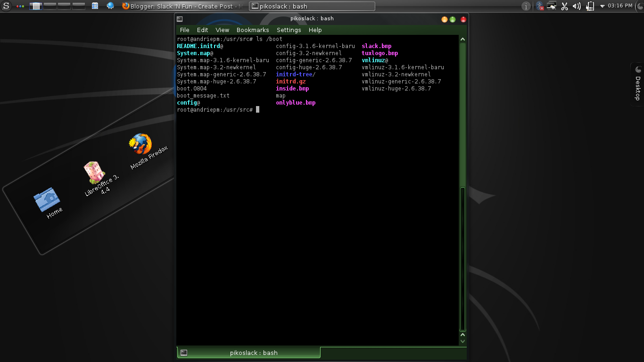The image size is (644, 362).
Task: Open the Help menu in terminal
Action: click(315, 30)
